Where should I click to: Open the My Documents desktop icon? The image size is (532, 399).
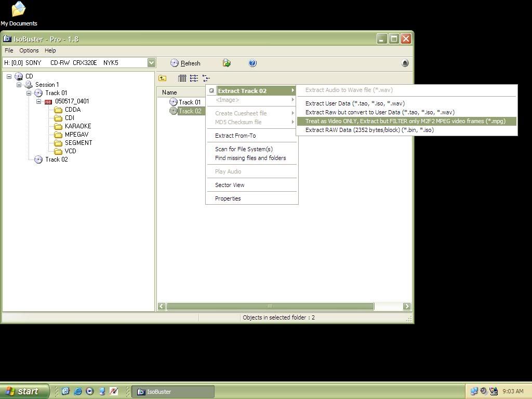(x=19, y=14)
